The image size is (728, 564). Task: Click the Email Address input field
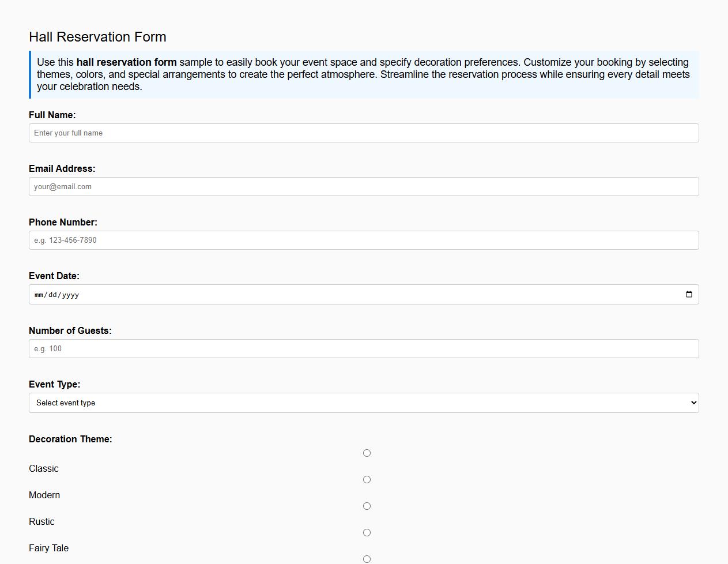click(363, 186)
